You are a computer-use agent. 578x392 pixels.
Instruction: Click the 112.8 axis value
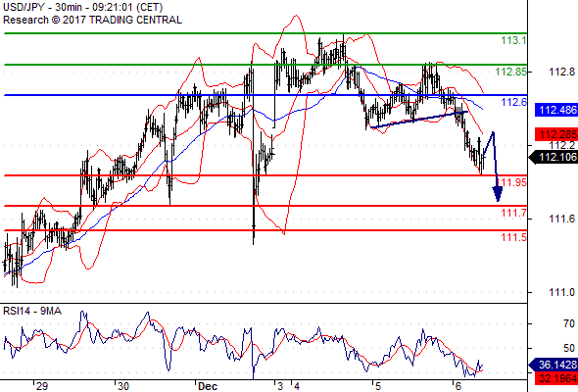tap(561, 72)
